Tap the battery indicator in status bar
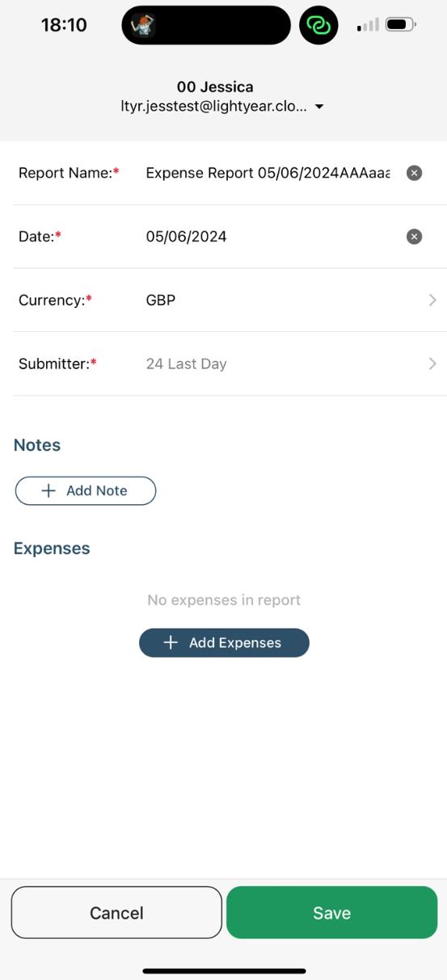 401,25
